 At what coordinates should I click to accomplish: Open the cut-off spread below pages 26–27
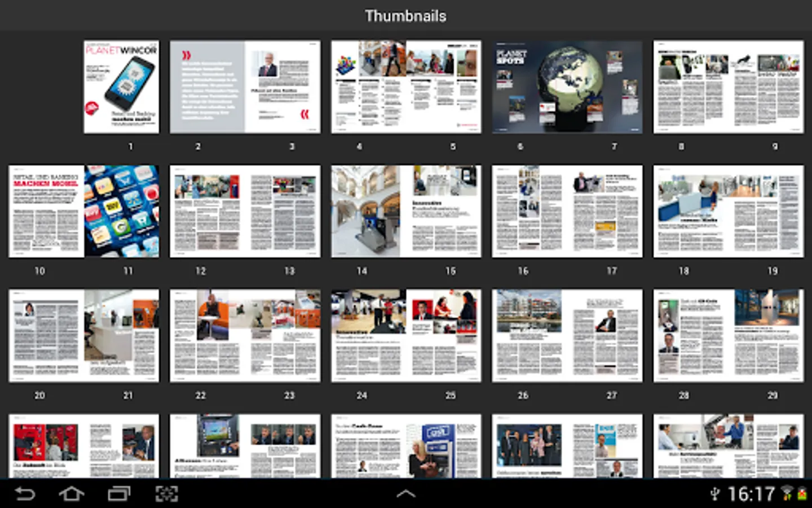click(x=567, y=446)
